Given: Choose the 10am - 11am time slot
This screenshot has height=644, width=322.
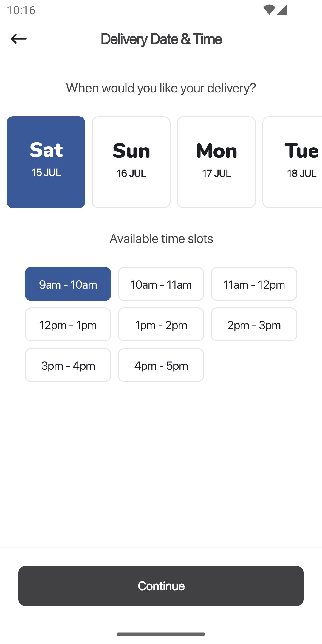Looking at the screenshot, I should click(x=161, y=284).
